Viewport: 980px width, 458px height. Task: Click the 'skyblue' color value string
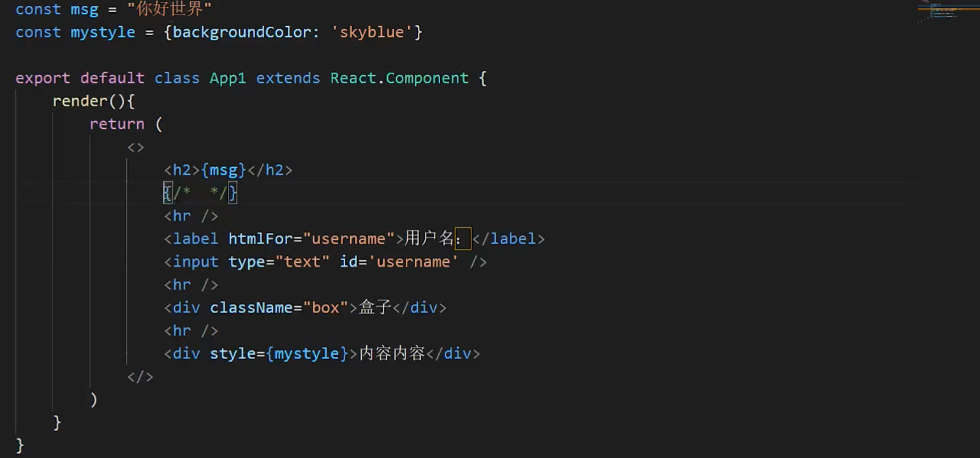372,32
